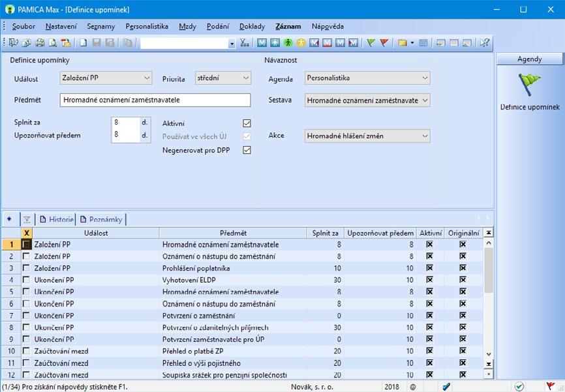Create a new record with the blank page icon
The width and height of the screenshot is (565, 392).
pos(84,43)
